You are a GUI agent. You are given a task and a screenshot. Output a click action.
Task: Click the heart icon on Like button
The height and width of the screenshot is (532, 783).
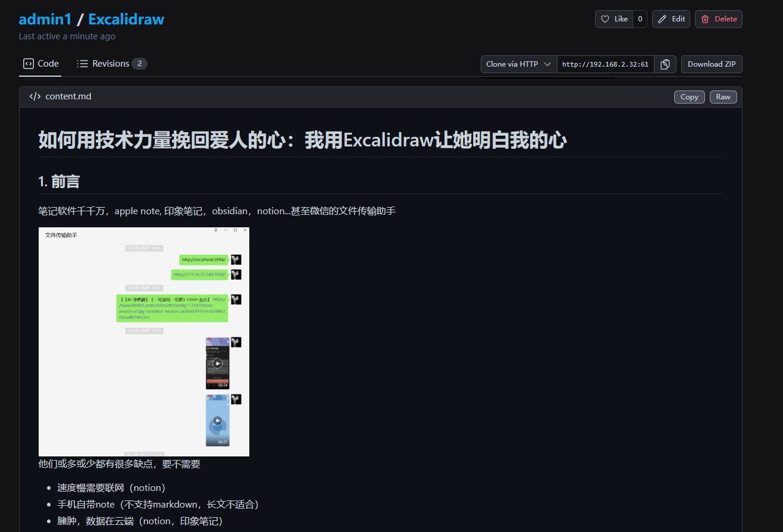(605, 19)
